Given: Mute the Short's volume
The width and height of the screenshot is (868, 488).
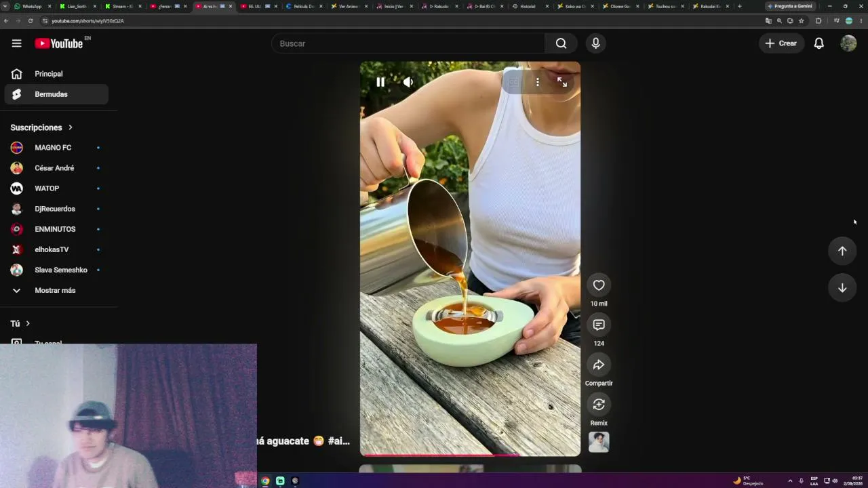Looking at the screenshot, I should coord(408,82).
